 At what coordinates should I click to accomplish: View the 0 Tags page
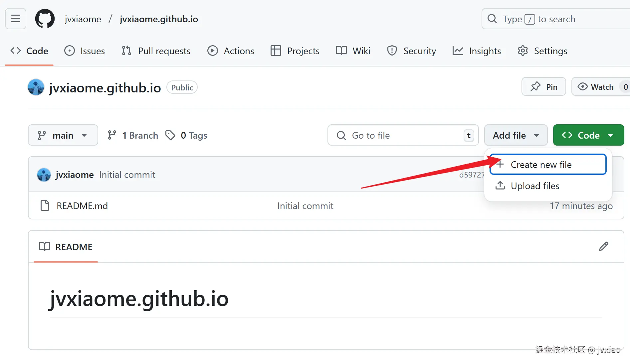tap(186, 135)
